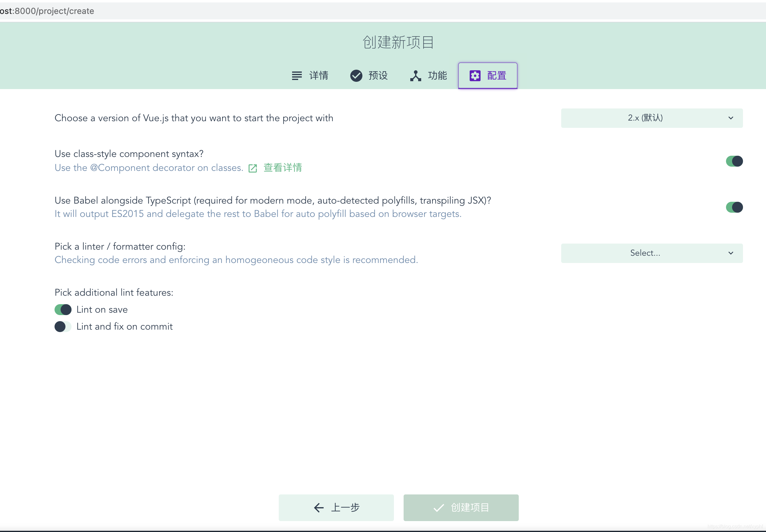Open the Vue.js version dropdown
Screen dimensions: 766x532
(x=651, y=118)
